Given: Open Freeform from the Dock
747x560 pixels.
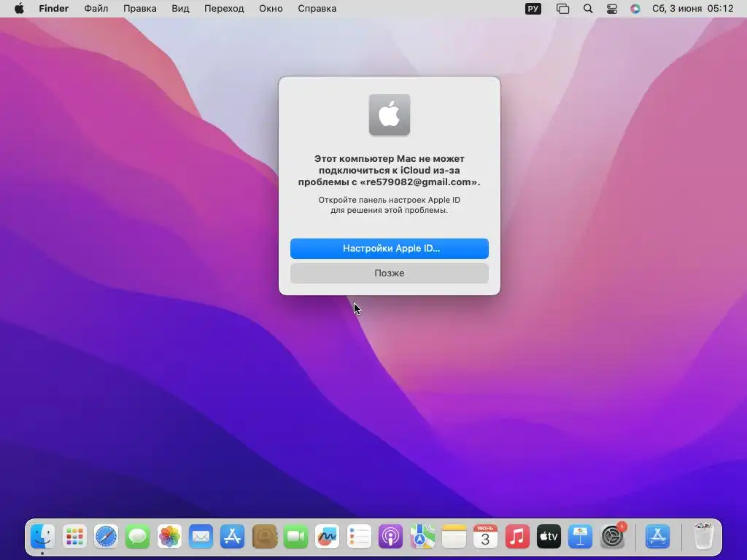Looking at the screenshot, I should (x=328, y=537).
